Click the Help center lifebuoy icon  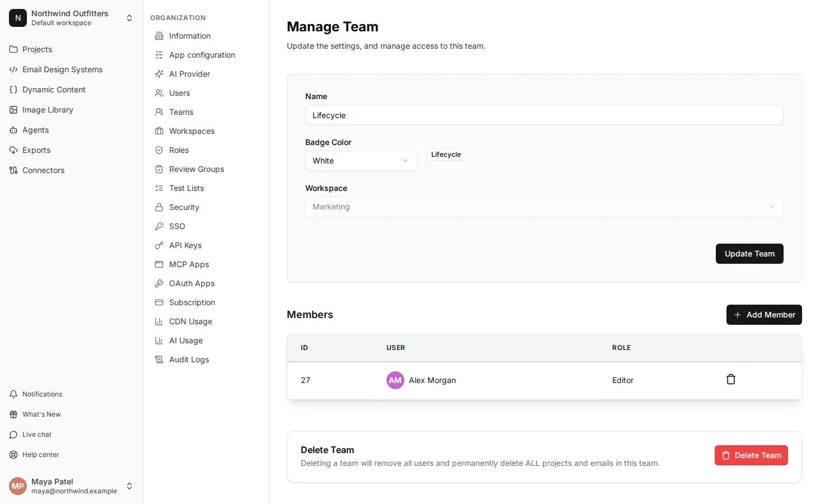click(13, 455)
